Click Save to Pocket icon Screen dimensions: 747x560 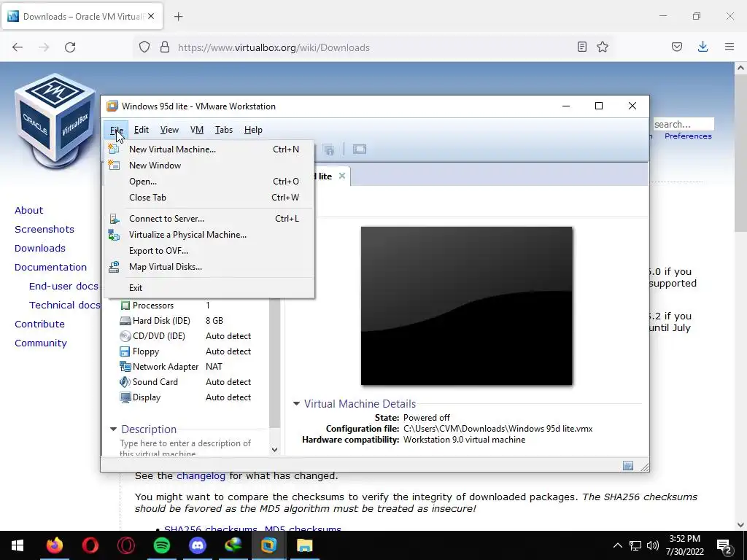[x=676, y=47]
